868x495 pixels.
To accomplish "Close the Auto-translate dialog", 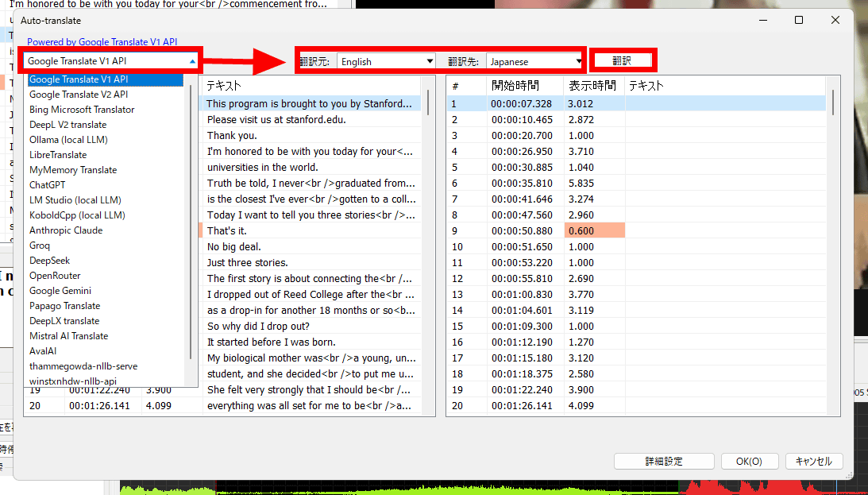I will (x=835, y=20).
